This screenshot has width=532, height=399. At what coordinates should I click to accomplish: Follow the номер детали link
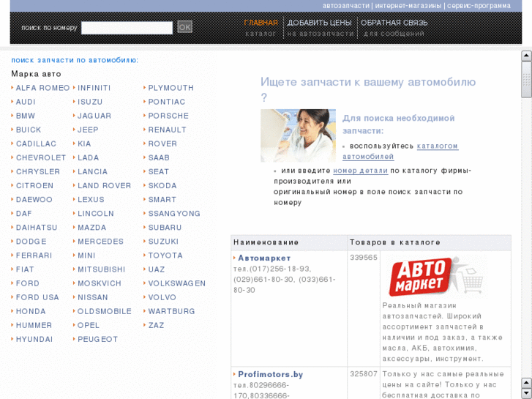point(360,171)
